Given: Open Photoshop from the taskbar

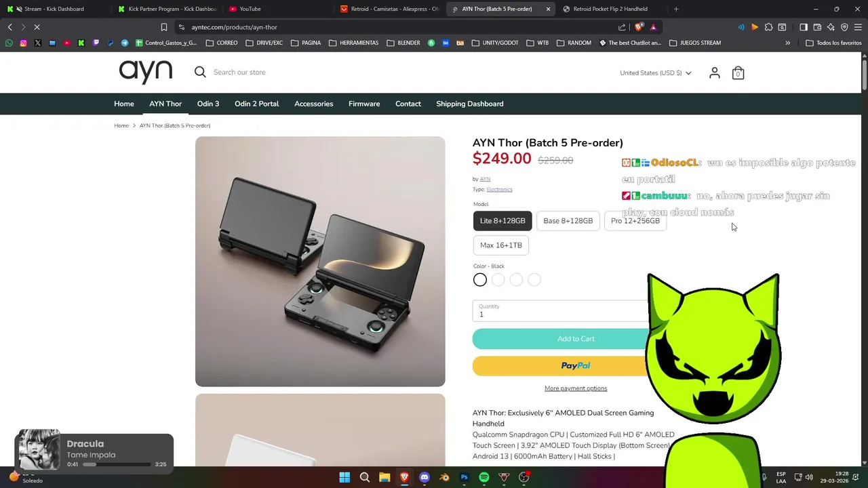Looking at the screenshot, I should point(465,477).
